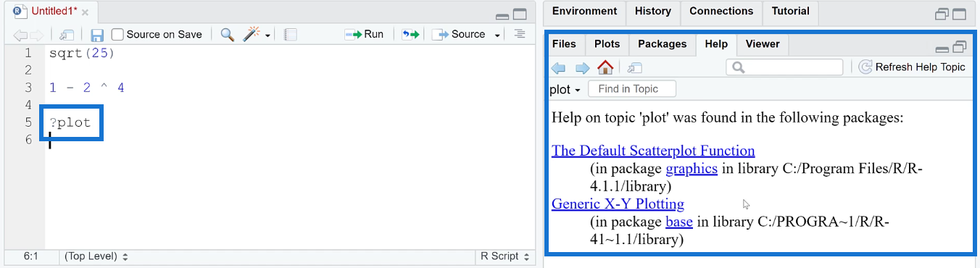Place cursor on the sqrt(25) line
Image resolution: width=980 pixels, height=268 pixels.
(x=82, y=53)
